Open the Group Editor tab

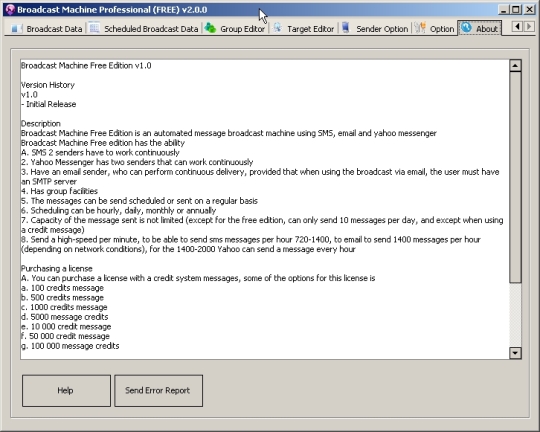tap(235, 29)
